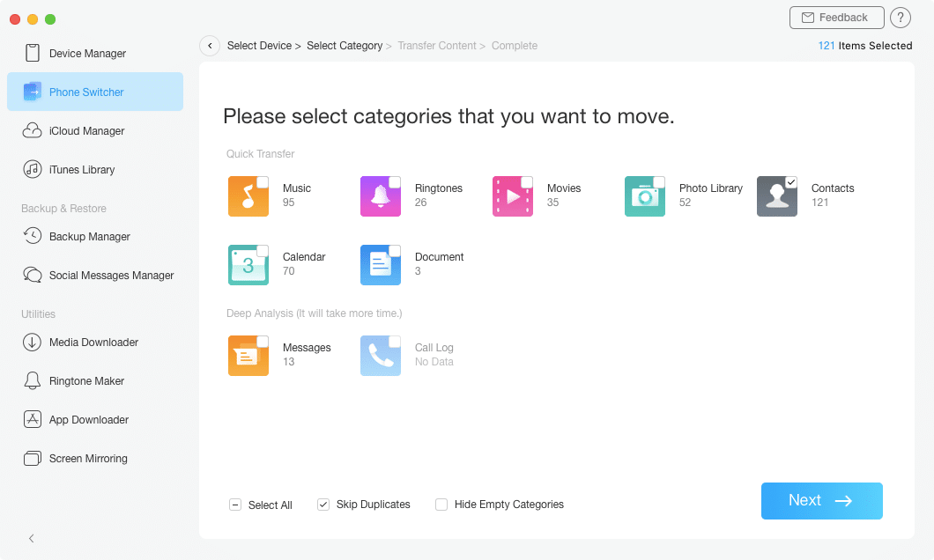Click the Messages category icon
This screenshot has width=934, height=560.
pyautogui.click(x=248, y=356)
